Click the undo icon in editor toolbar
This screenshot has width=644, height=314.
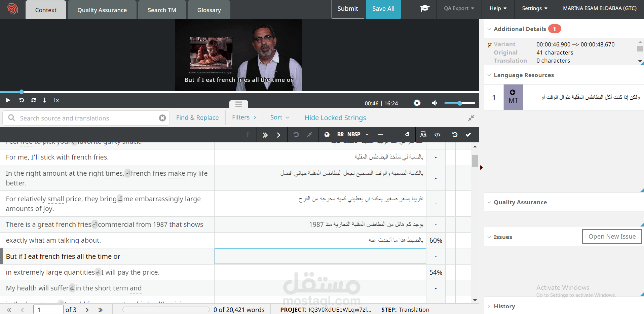tap(296, 135)
